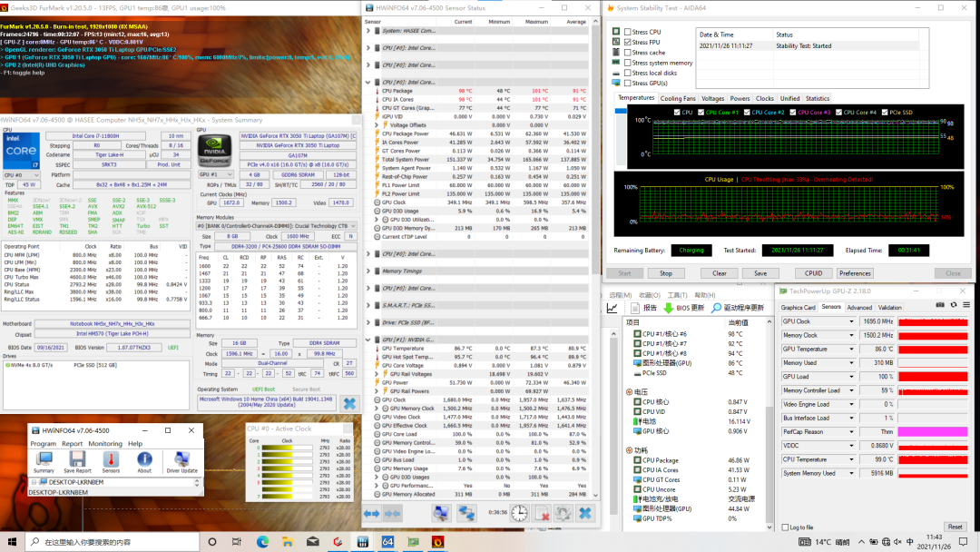Check the Log to file option in GPU-Z
The height and width of the screenshot is (552, 980).
pyautogui.click(x=786, y=527)
